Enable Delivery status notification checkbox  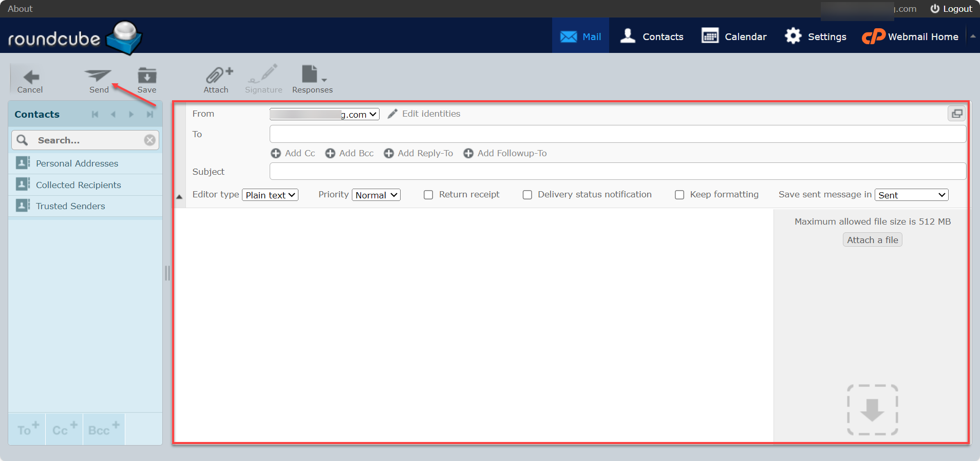click(x=527, y=195)
